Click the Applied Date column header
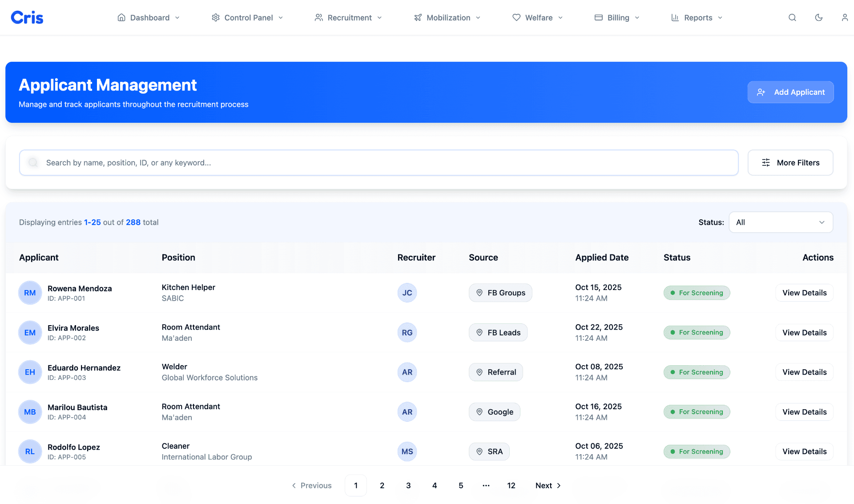This screenshot has width=854, height=504. point(602,258)
